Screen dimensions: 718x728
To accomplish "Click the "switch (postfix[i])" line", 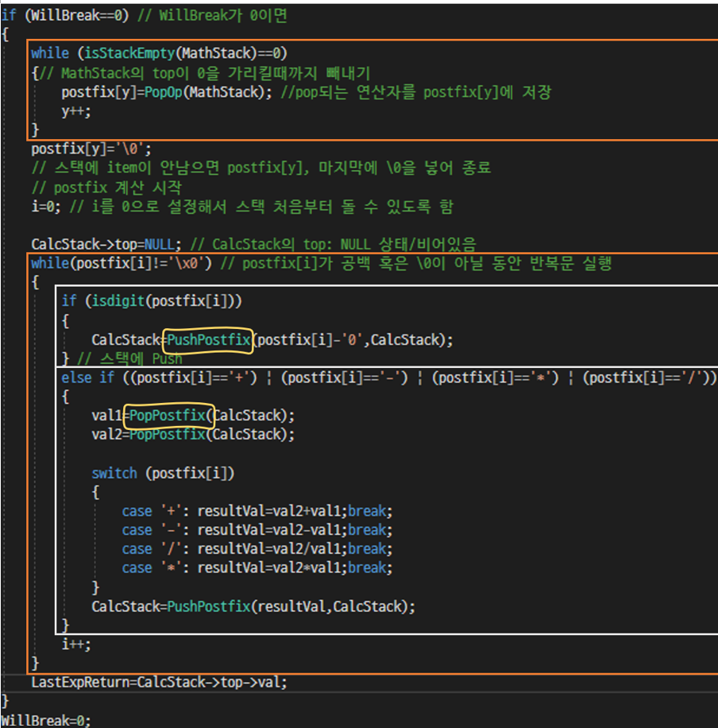I will pyautogui.click(x=163, y=473).
